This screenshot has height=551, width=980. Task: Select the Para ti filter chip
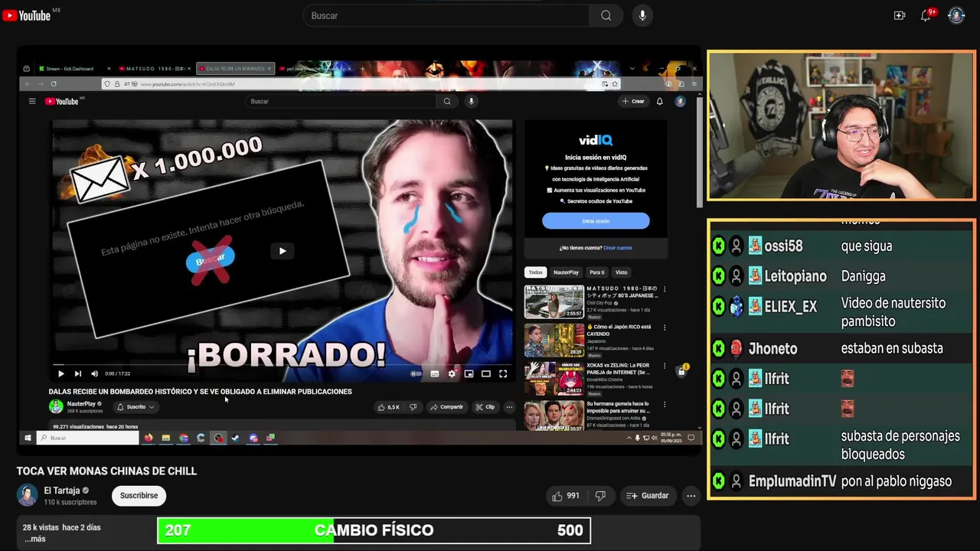click(x=596, y=272)
